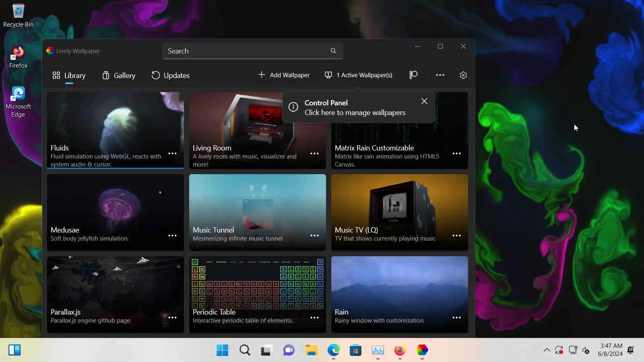644x362 pixels.
Task: Click the display tray icon beside the sync icon
Action: pos(573,350)
